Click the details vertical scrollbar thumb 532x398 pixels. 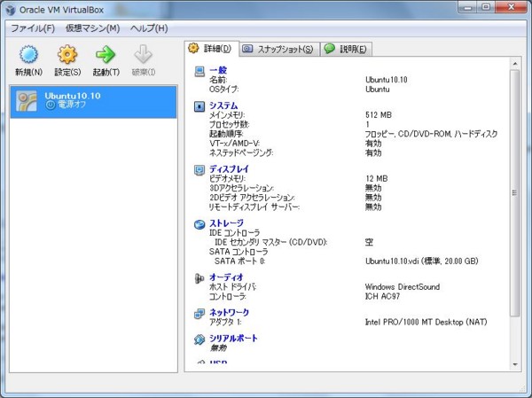click(x=515, y=192)
